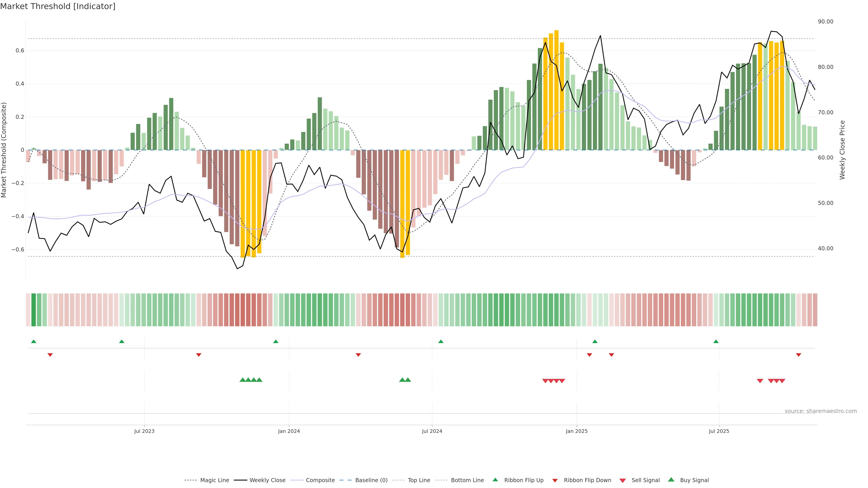The height and width of the screenshot is (488, 868).
Task: Click the first green flip-up marker at far left
Action: point(33,342)
